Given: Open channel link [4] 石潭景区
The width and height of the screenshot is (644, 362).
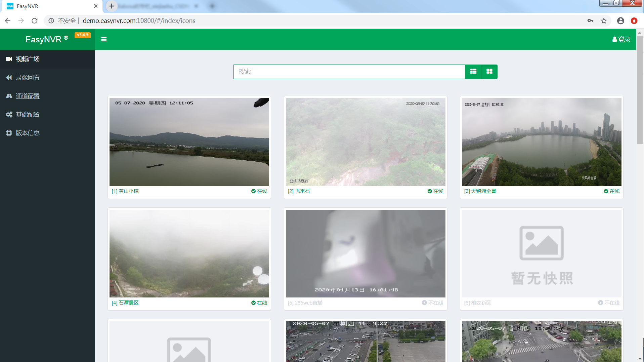Looking at the screenshot, I should coord(125,303).
